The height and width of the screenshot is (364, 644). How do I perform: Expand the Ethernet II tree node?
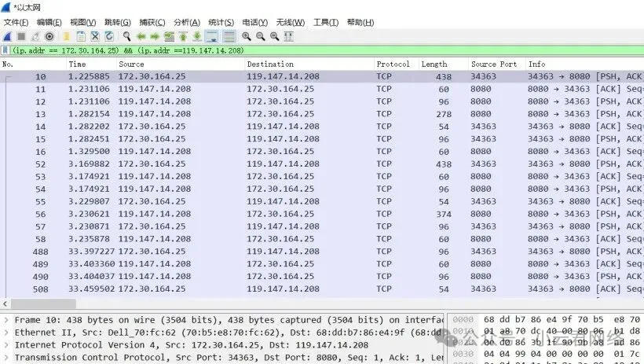[6, 333]
